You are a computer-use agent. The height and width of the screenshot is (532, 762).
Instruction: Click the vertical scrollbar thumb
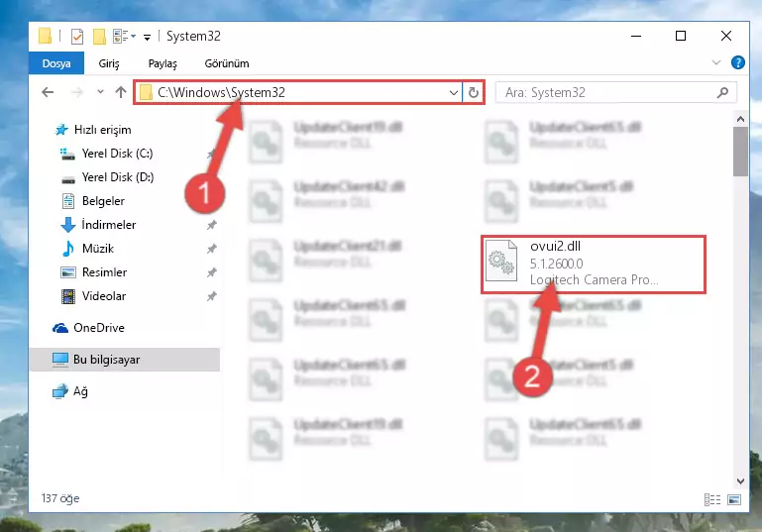[x=740, y=152]
